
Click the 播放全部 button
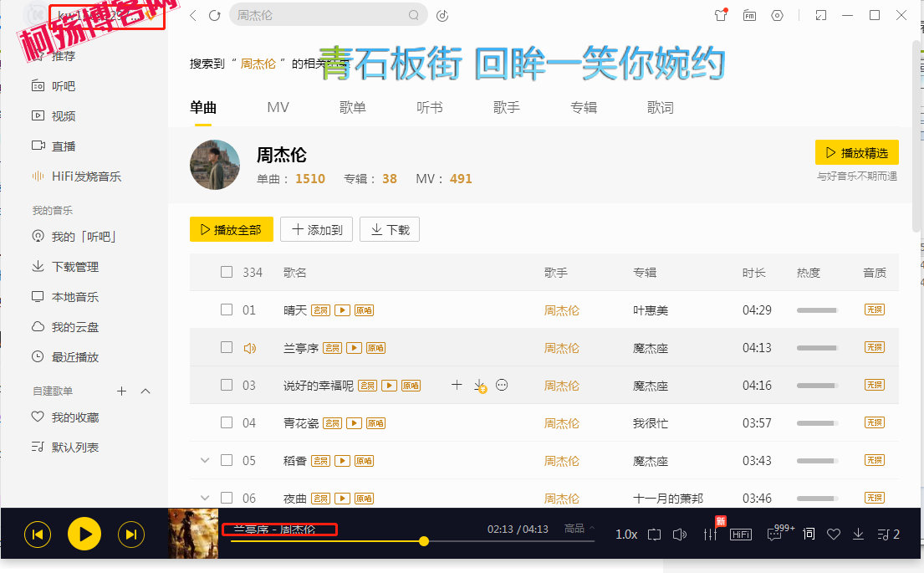232,229
